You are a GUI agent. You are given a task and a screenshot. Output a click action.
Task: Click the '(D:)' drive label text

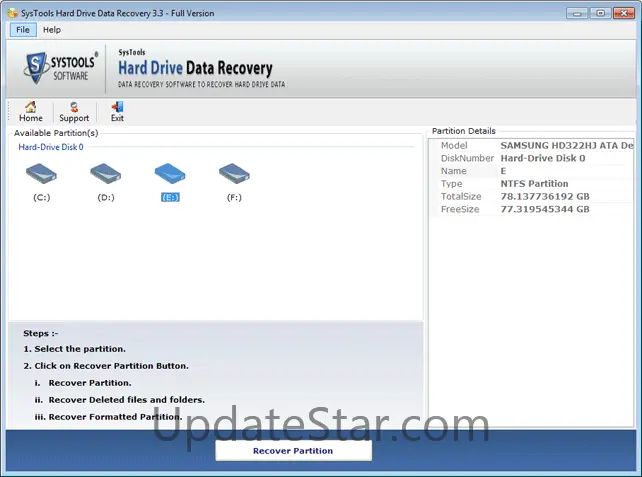tap(106, 197)
